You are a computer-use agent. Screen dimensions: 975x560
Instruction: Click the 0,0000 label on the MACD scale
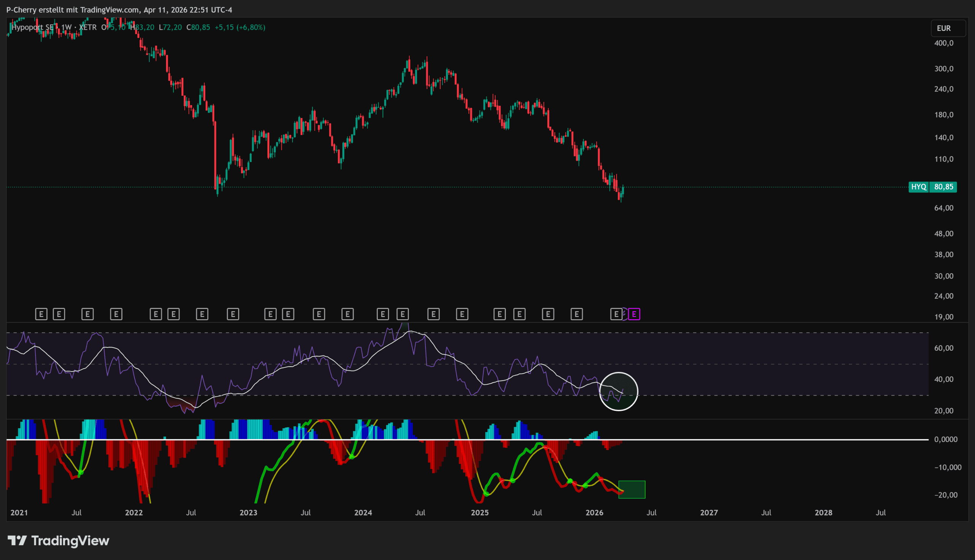pyautogui.click(x=945, y=439)
